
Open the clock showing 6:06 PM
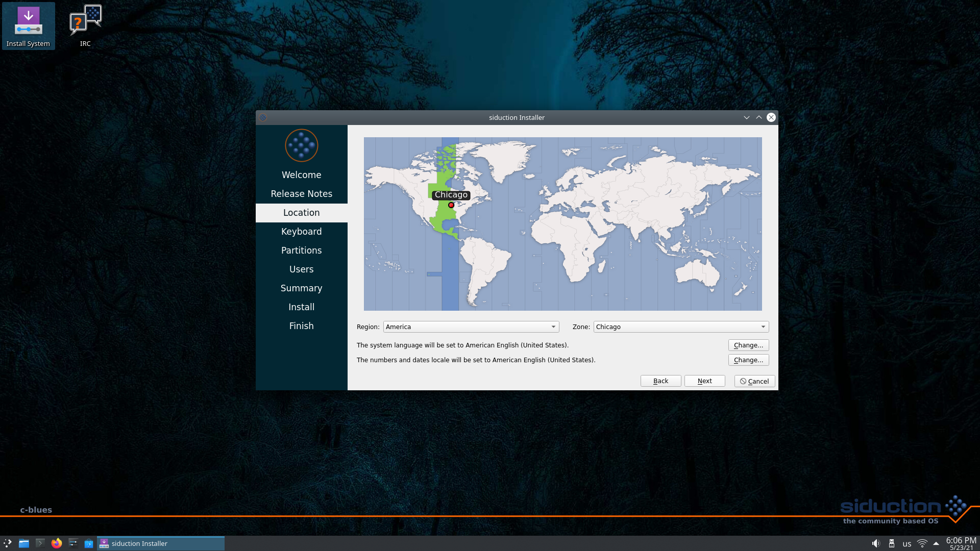pyautogui.click(x=961, y=543)
